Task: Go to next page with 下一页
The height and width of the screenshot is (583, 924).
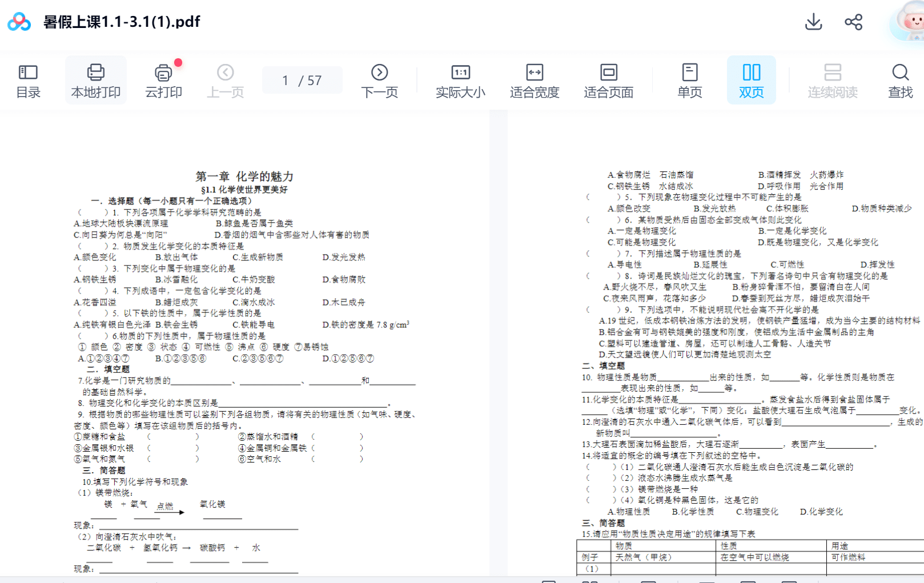Action: coord(379,81)
